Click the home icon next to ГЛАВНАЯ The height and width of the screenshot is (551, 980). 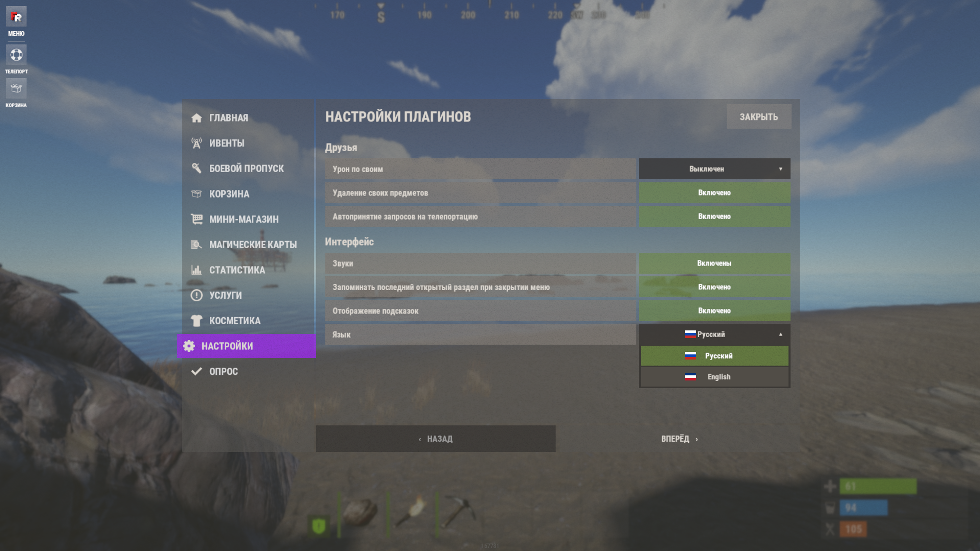tap(197, 118)
